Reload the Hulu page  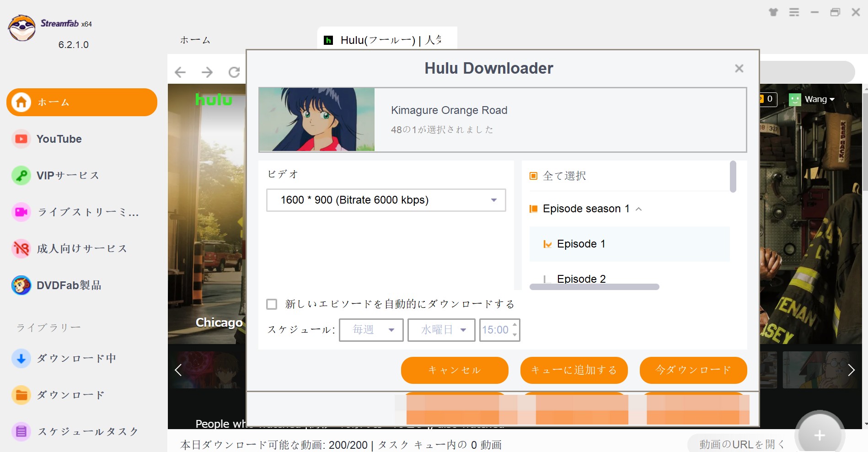point(234,72)
